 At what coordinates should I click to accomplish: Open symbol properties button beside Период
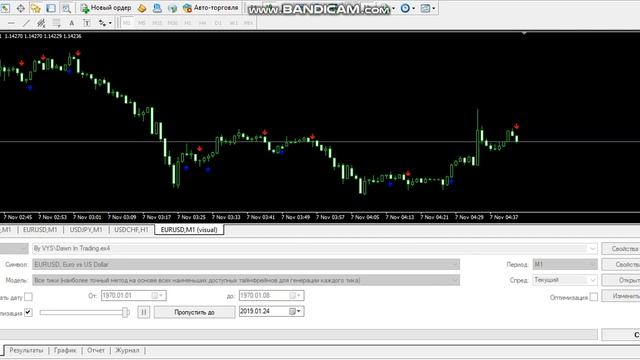point(621,264)
